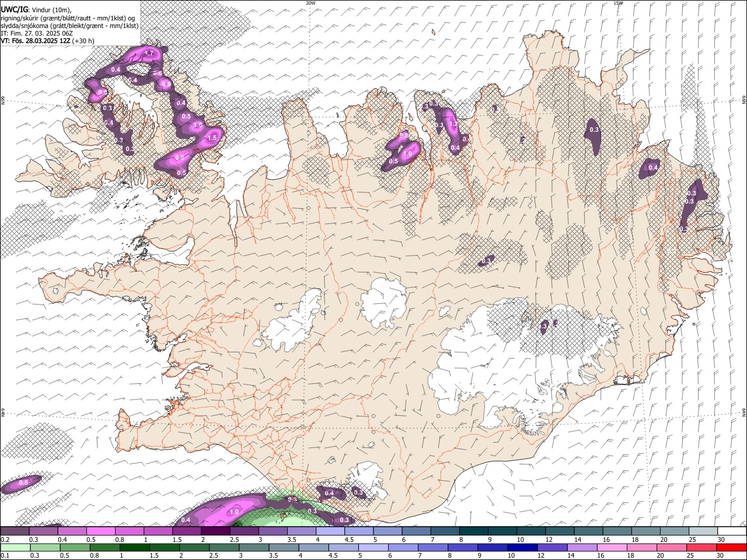Click the '0.2' label on upper legend scale
The image size is (747, 560).
click(5, 540)
